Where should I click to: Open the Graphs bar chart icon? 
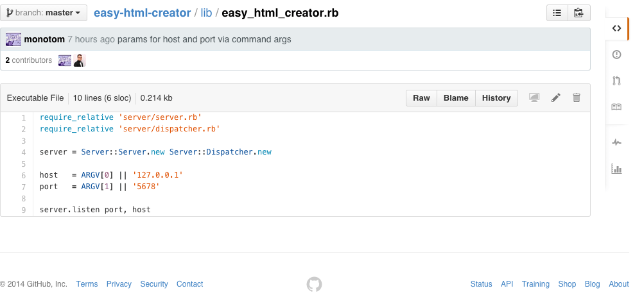click(x=616, y=169)
